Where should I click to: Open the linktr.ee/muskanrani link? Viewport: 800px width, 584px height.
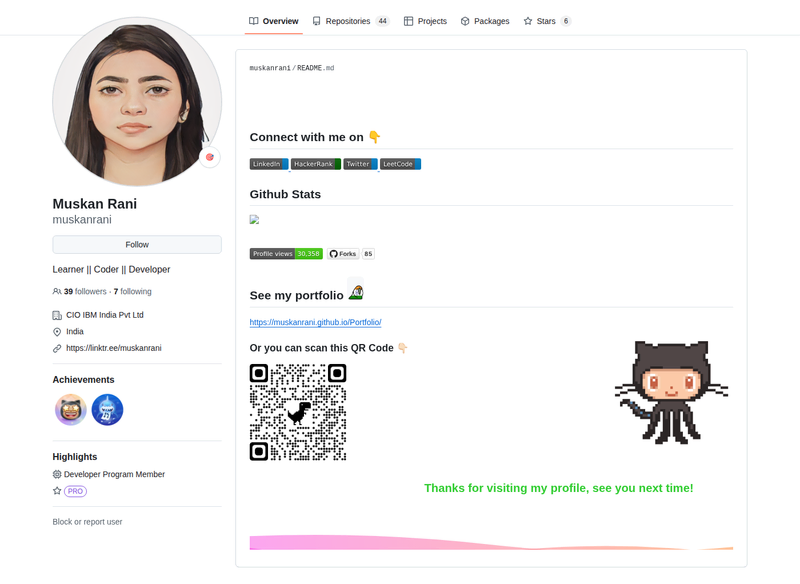coord(114,348)
